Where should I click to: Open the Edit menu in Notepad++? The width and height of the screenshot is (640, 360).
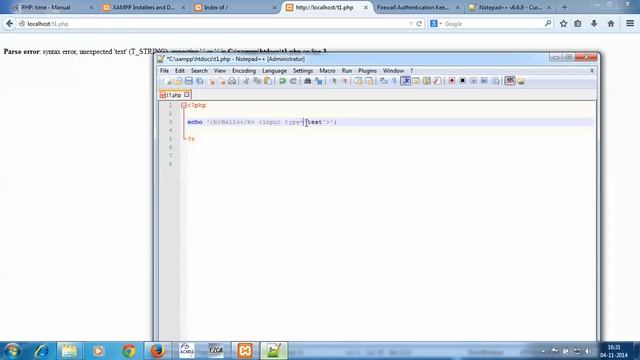click(180, 71)
